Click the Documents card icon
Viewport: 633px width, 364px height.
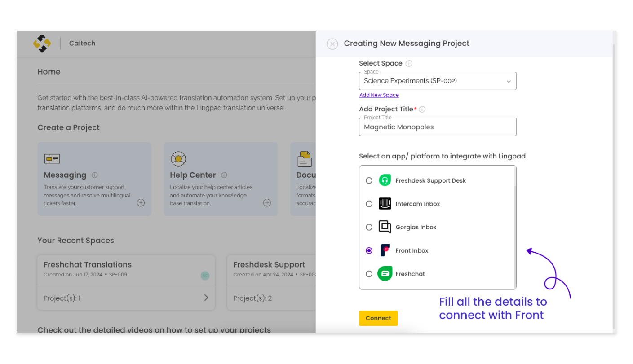point(305,159)
